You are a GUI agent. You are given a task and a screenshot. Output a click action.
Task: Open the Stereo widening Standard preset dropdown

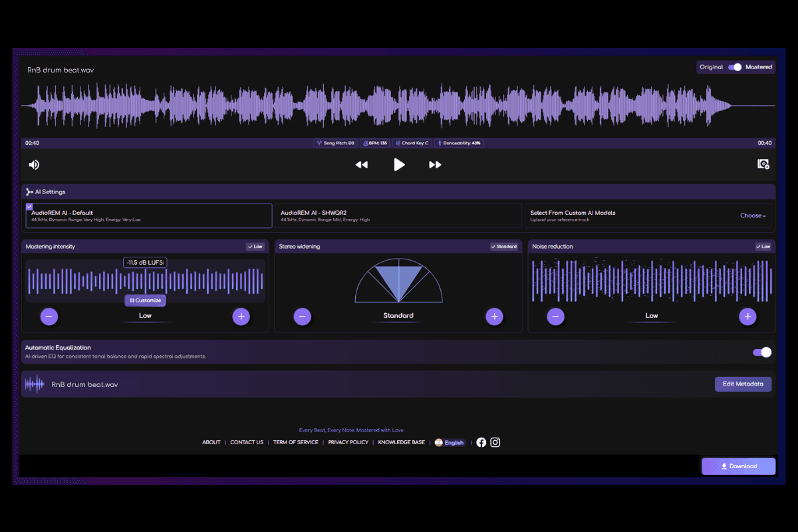[505, 247]
